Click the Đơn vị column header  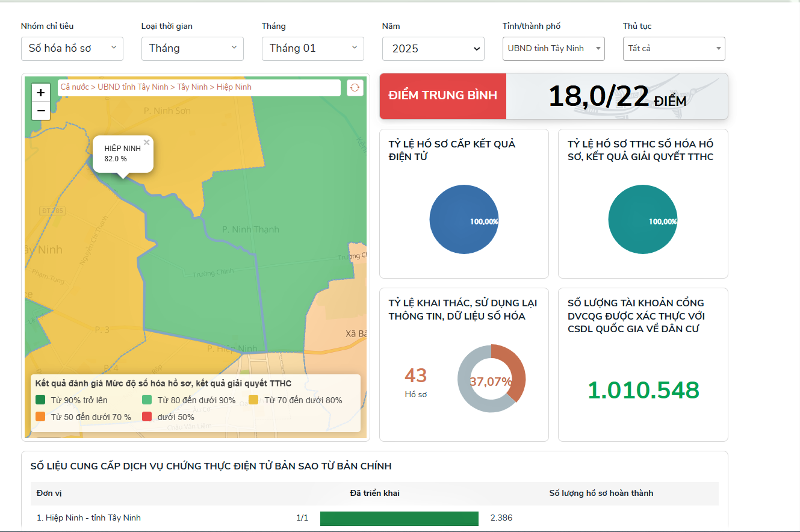49,493
